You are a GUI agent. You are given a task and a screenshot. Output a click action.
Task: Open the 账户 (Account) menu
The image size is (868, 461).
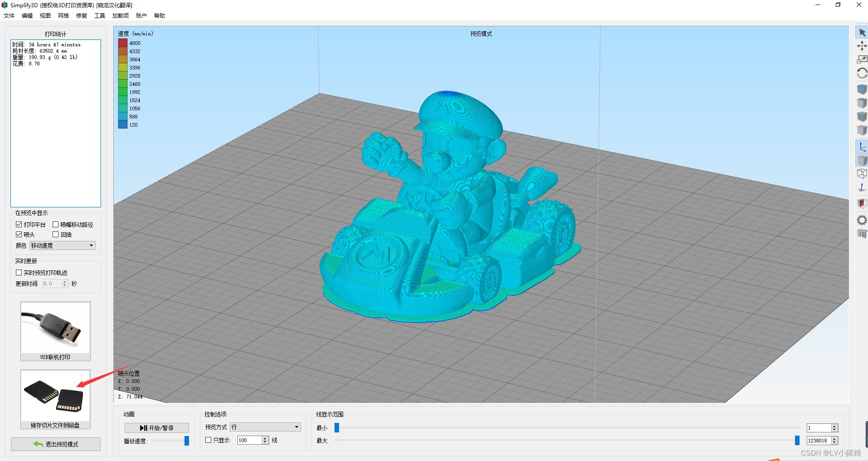click(x=141, y=15)
